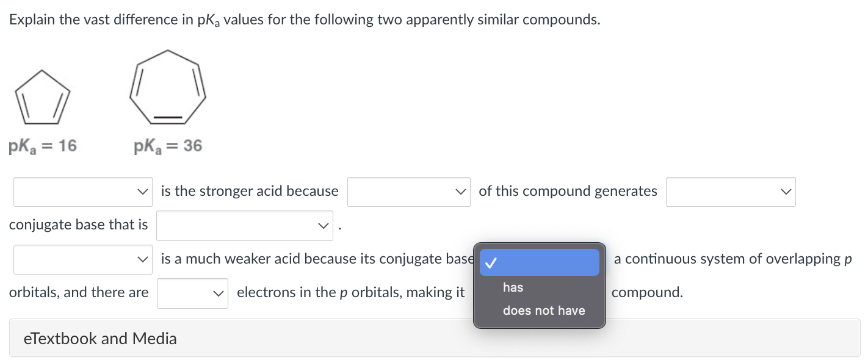The height and width of the screenshot is (360, 868).
Task: Open the dropdown before "is a much weaker acid"
Action: point(82,259)
